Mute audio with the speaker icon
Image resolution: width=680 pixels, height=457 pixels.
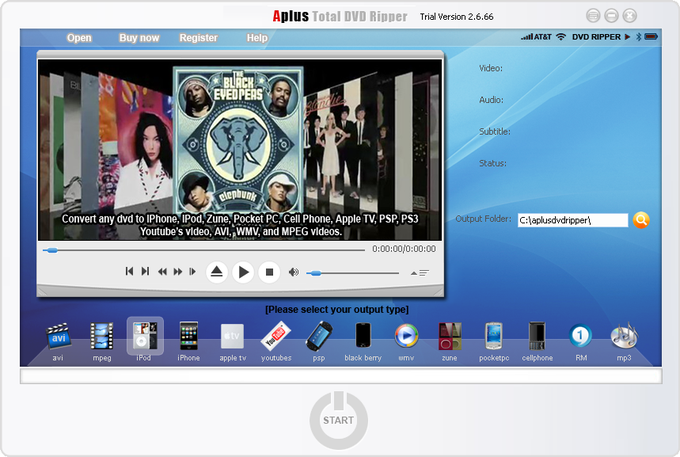tap(294, 272)
